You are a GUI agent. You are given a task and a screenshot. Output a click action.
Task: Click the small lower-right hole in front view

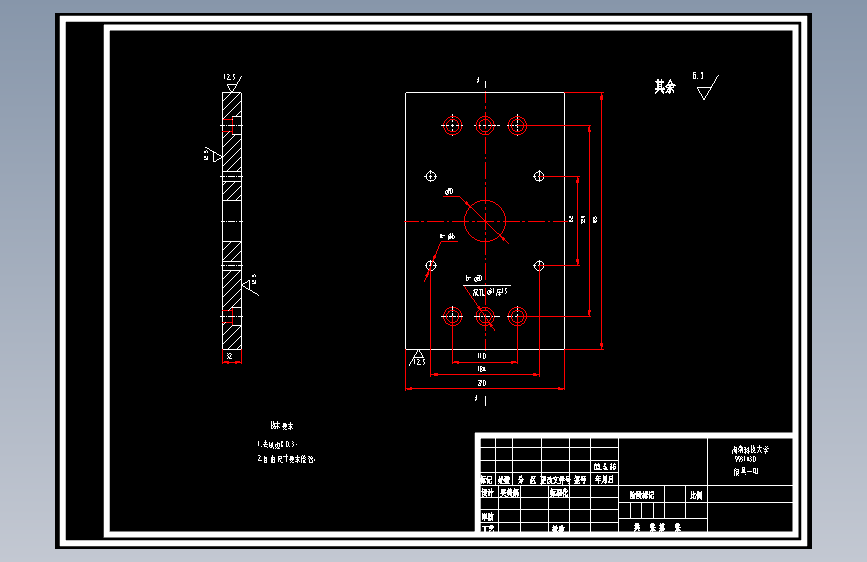coord(539,266)
